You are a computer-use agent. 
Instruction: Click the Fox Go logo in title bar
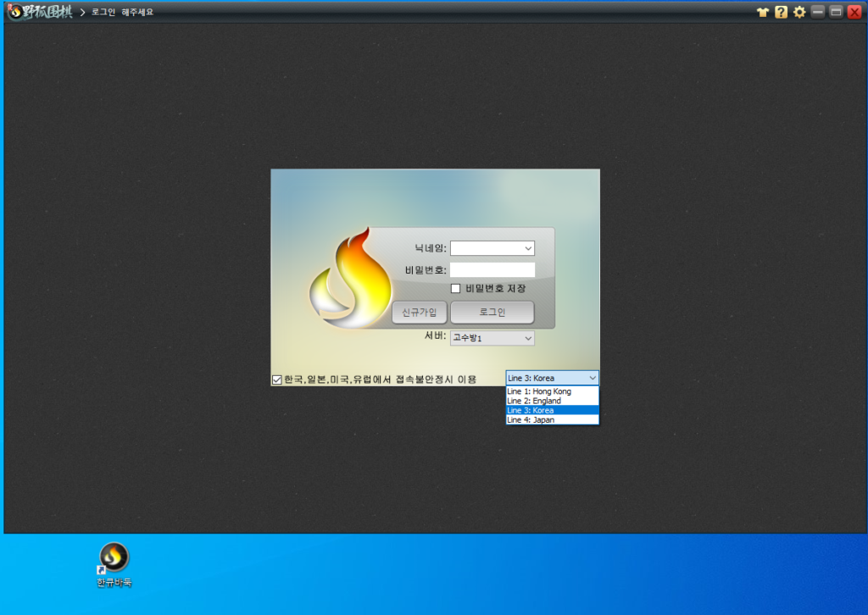tap(40, 12)
